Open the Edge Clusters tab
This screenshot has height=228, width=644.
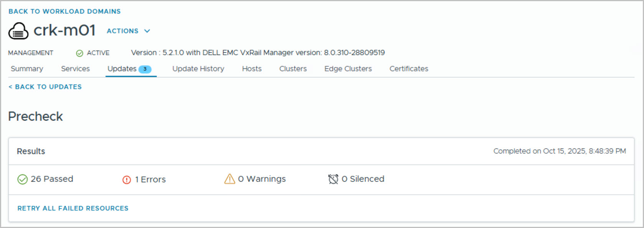coord(348,69)
